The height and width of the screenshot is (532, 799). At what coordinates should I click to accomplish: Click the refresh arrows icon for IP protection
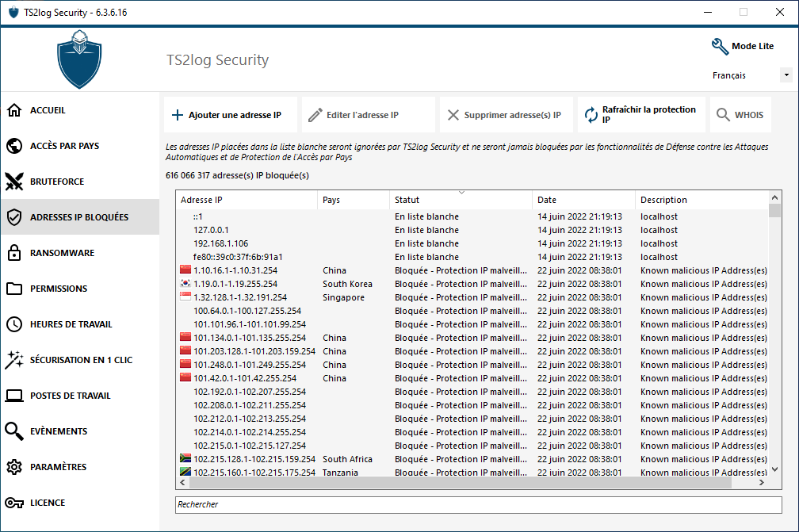[x=591, y=115]
